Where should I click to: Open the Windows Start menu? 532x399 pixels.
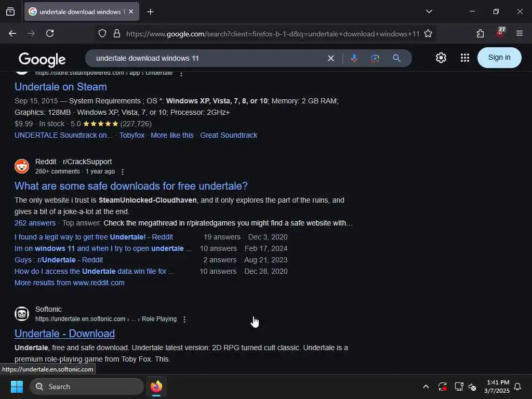17,387
